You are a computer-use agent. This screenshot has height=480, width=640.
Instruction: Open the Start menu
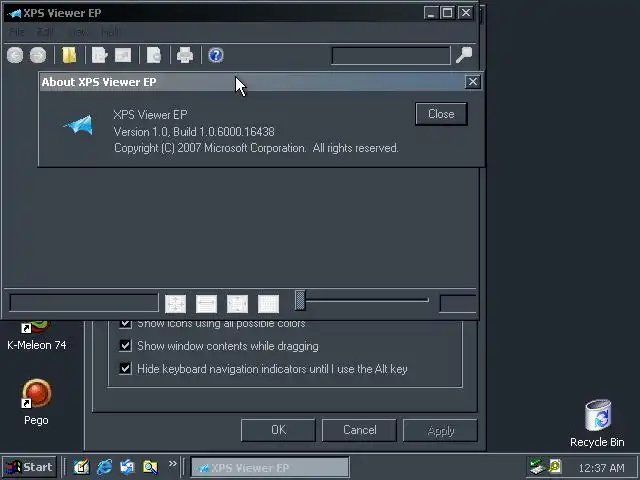coord(29,467)
